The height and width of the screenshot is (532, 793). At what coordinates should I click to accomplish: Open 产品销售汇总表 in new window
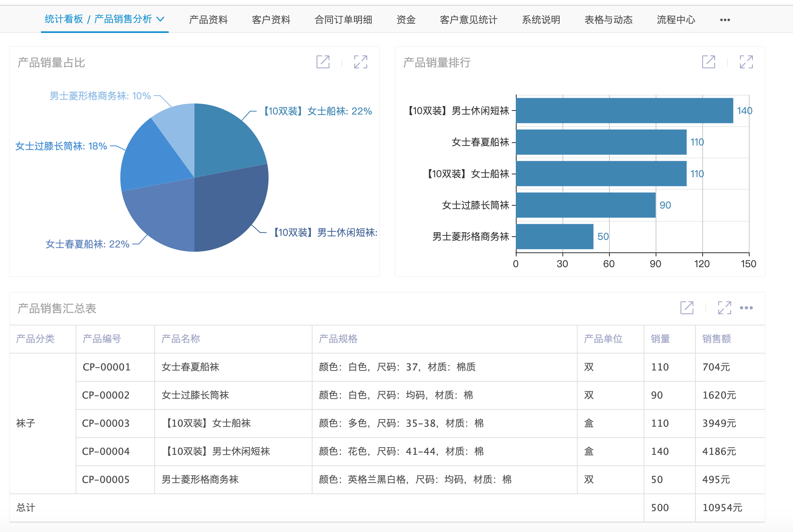tap(687, 308)
